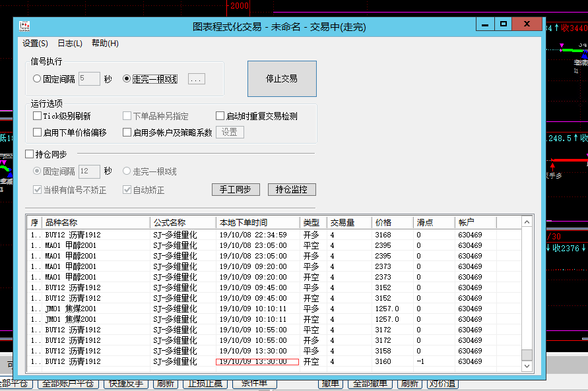
Task: Click the 类型 column header
Action: 313,222
